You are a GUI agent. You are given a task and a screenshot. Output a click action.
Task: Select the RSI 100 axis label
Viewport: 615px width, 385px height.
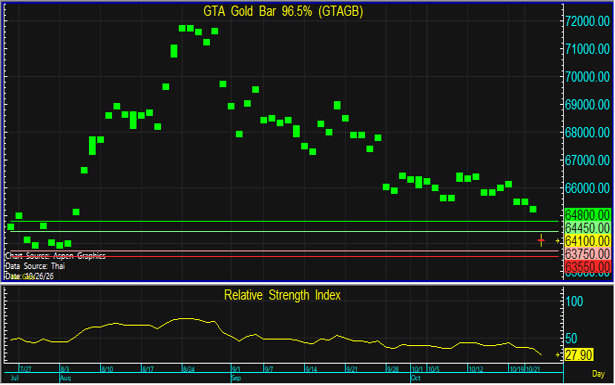(575, 301)
